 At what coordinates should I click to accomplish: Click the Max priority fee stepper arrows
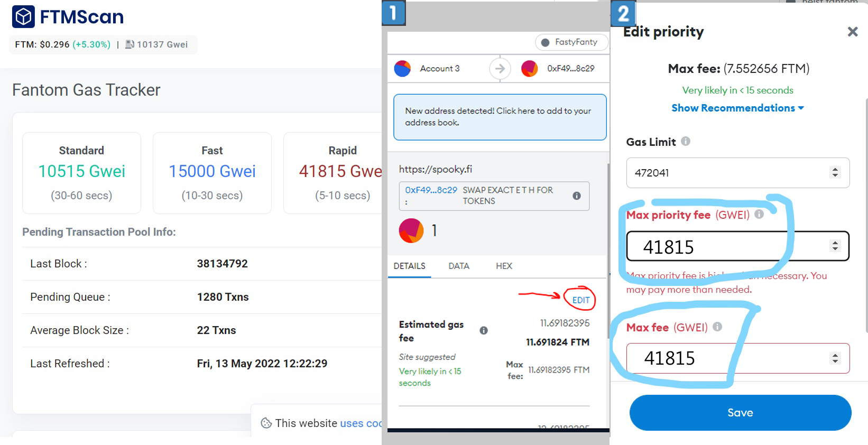(835, 246)
